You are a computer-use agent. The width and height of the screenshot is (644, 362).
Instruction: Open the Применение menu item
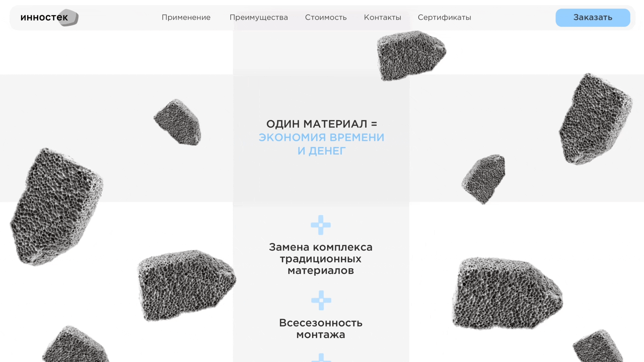click(186, 18)
